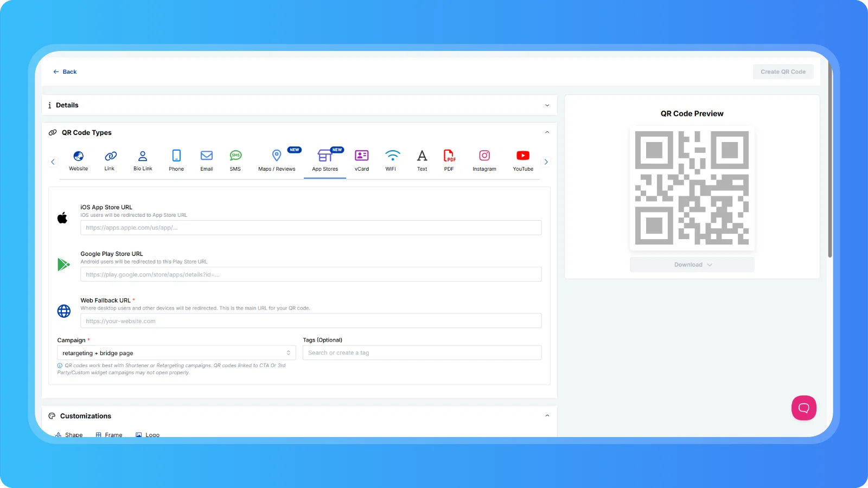Expand the Details section
This screenshot has width=868, height=488.
pos(299,105)
